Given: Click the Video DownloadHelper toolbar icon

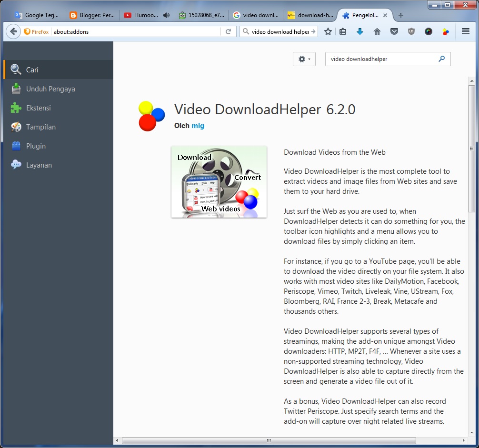Looking at the screenshot, I should click(445, 31).
